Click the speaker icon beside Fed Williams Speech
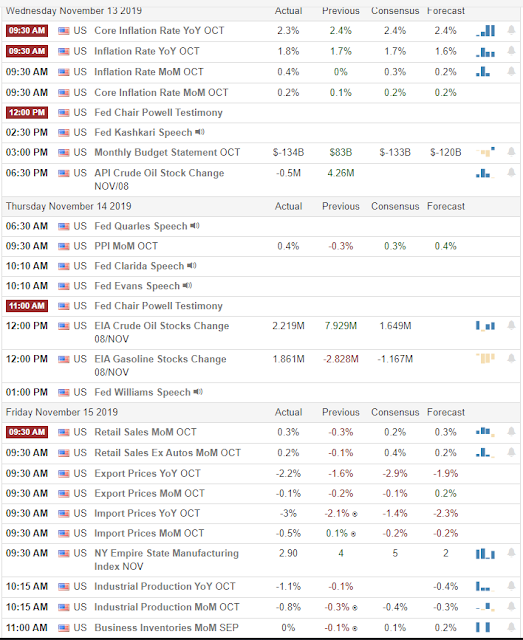This screenshot has width=523, height=640. [198, 392]
